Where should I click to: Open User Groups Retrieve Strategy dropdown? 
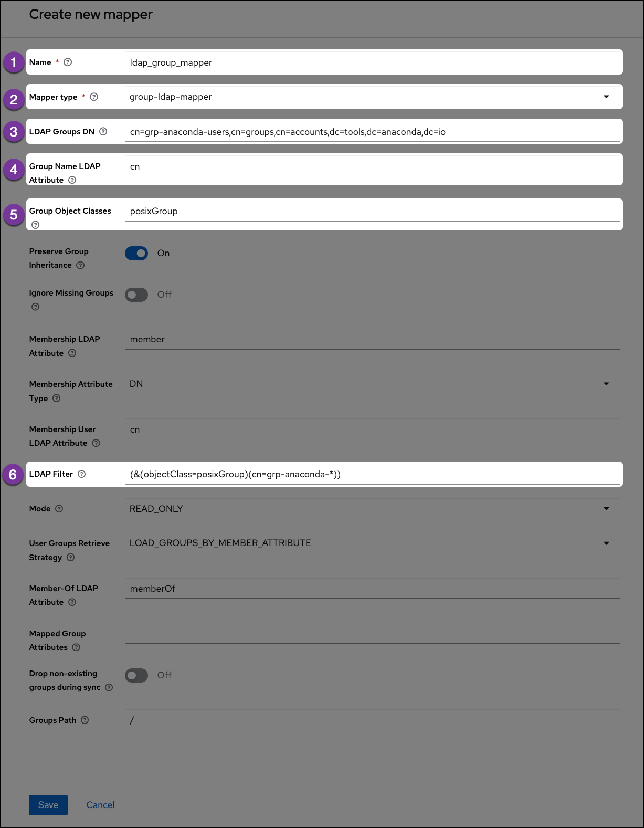pos(372,543)
